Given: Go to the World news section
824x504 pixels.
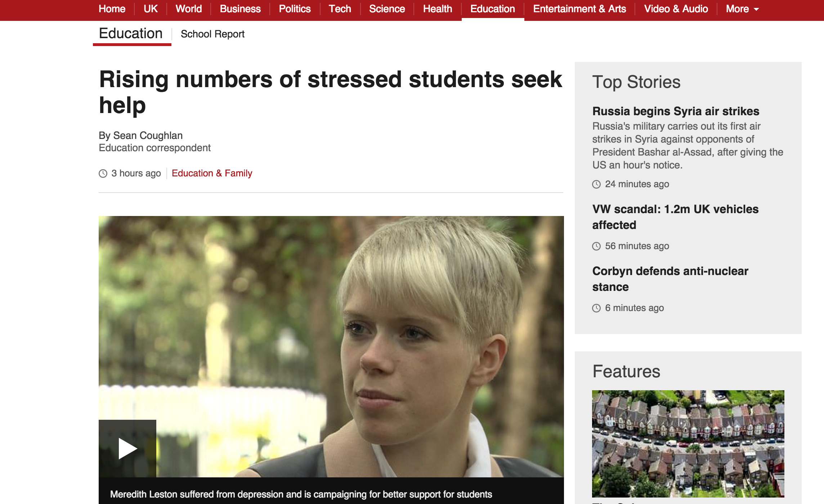Looking at the screenshot, I should click(x=189, y=9).
